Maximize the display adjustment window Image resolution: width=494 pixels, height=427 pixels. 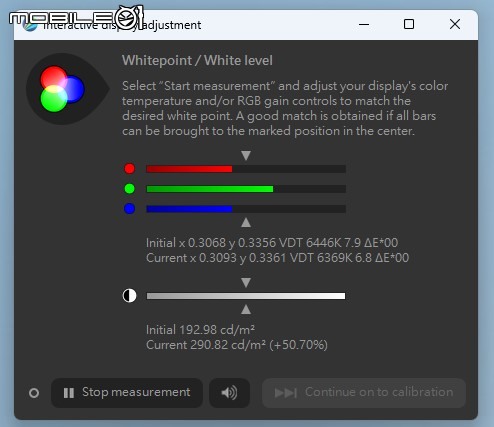click(x=409, y=24)
